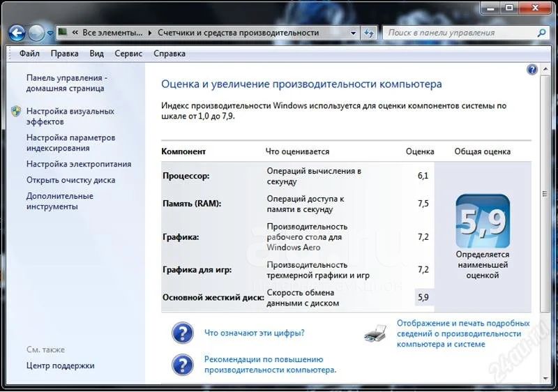This screenshot has height=392, width=558.
Task: Click the scrollbar down arrow
Action: (x=545, y=379)
